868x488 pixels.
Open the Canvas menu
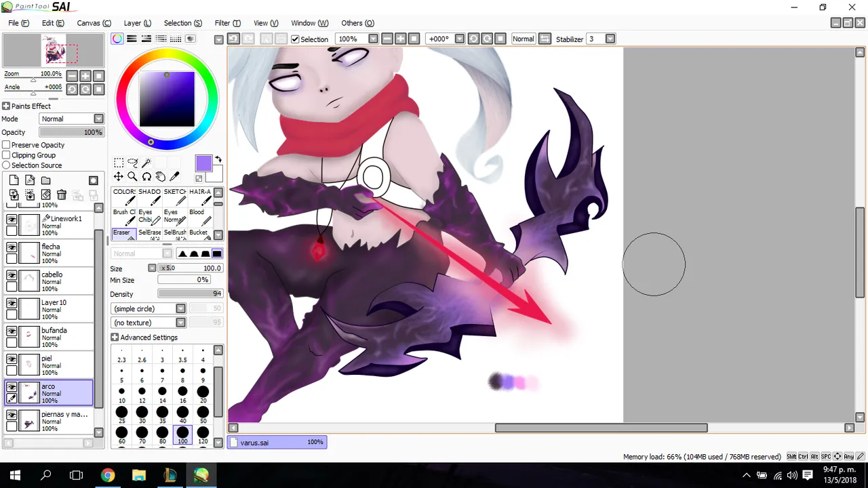click(x=94, y=23)
